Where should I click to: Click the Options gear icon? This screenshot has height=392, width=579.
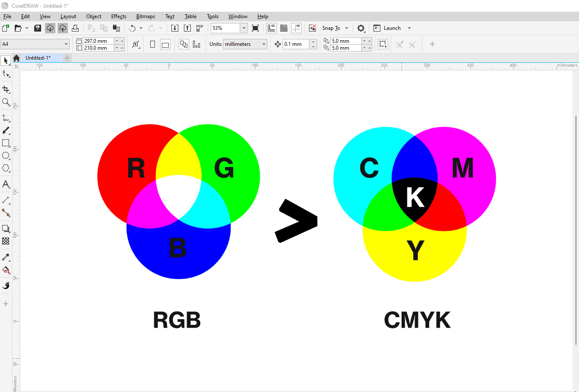361,28
